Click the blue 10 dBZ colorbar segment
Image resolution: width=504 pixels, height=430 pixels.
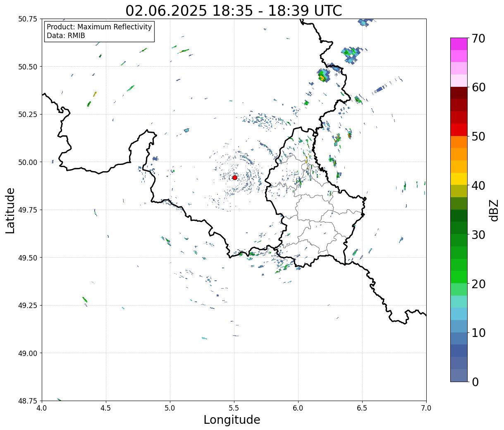coord(459,326)
